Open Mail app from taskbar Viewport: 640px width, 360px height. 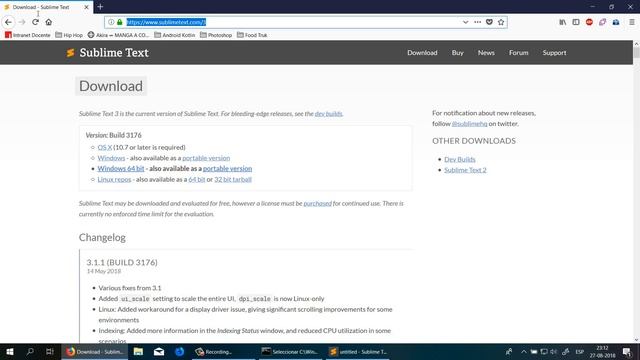pos(159,351)
